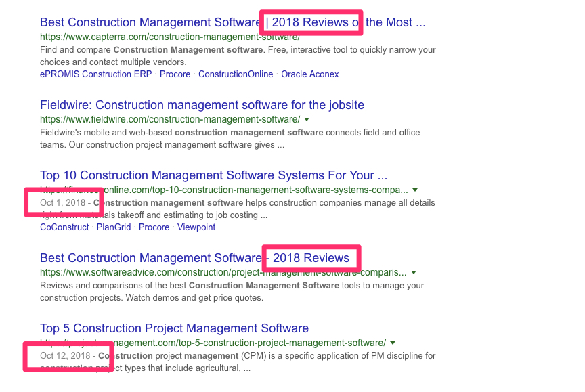This screenshot has width=585, height=392.
Task: Click the 'Oct 12, 2018' date text
Action: pyautogui.click(x=65, y=356)
